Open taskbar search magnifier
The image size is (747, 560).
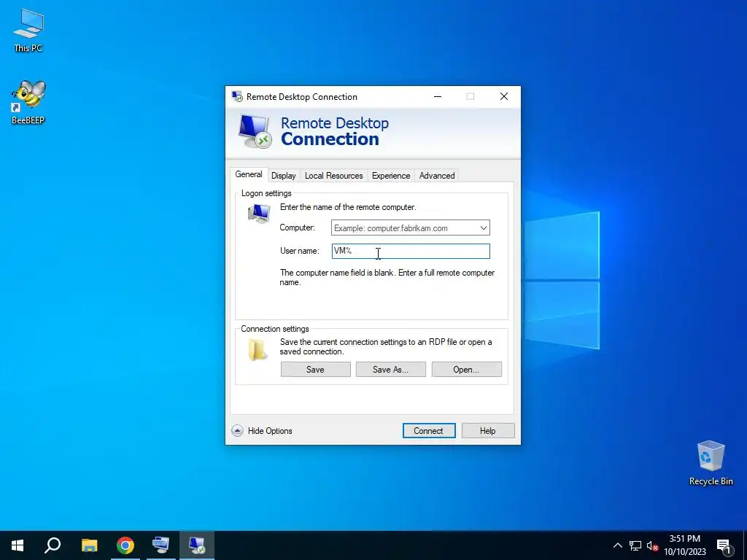click(x=53, y=545)
